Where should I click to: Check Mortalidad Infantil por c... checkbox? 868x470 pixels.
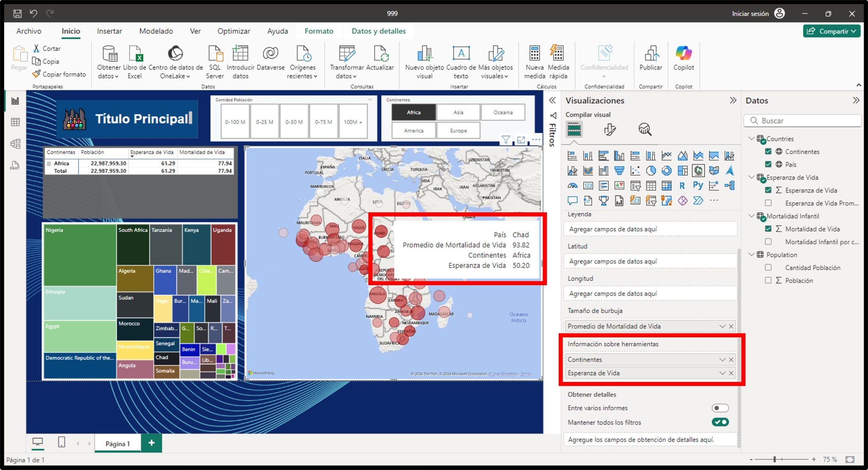point(768,242)
